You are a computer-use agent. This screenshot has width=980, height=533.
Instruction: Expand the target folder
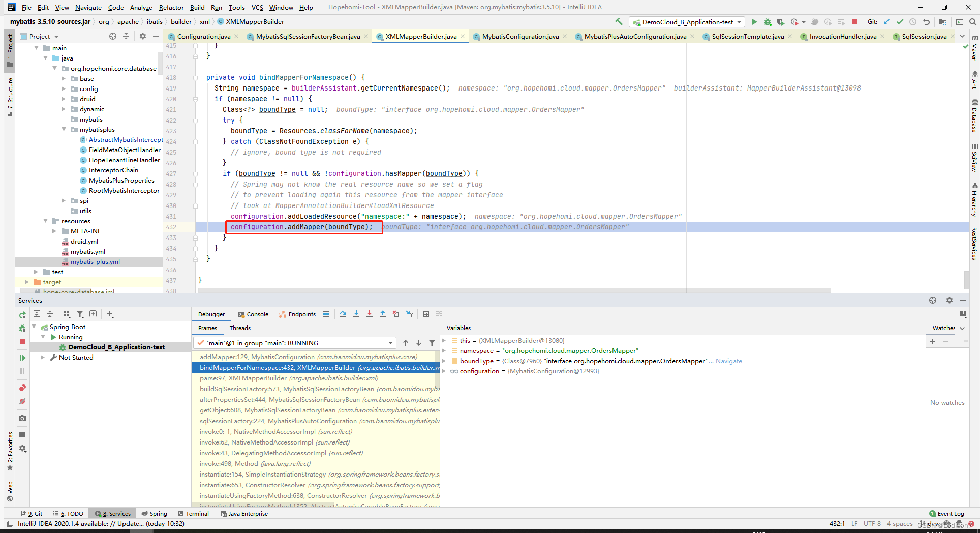(x=27, y=282)
